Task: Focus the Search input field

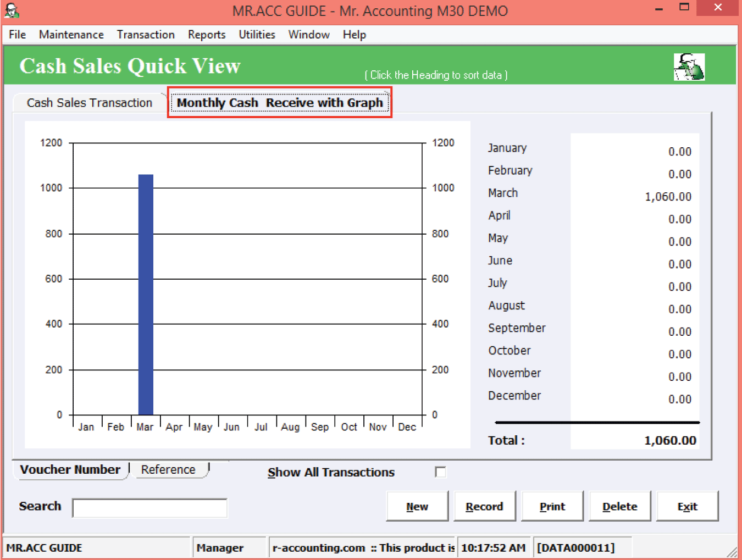Action: point(149,508)
